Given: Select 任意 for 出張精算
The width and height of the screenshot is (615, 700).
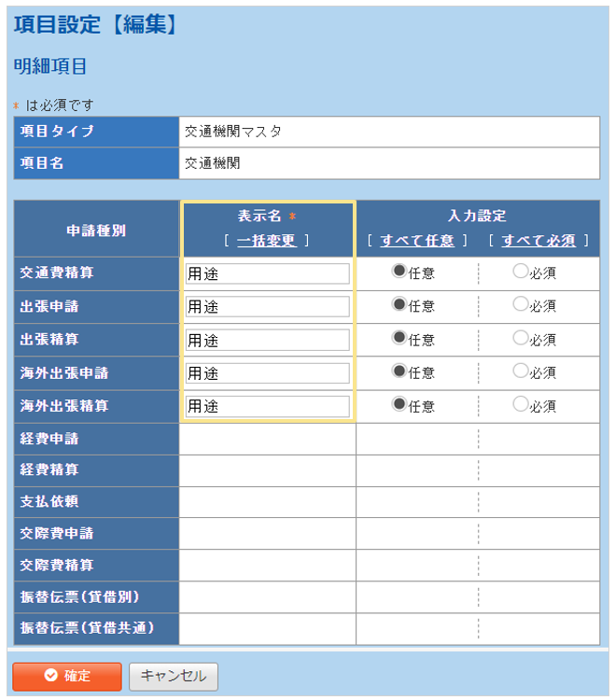Looking at the screenshot, I should click(x=399, y=338).
